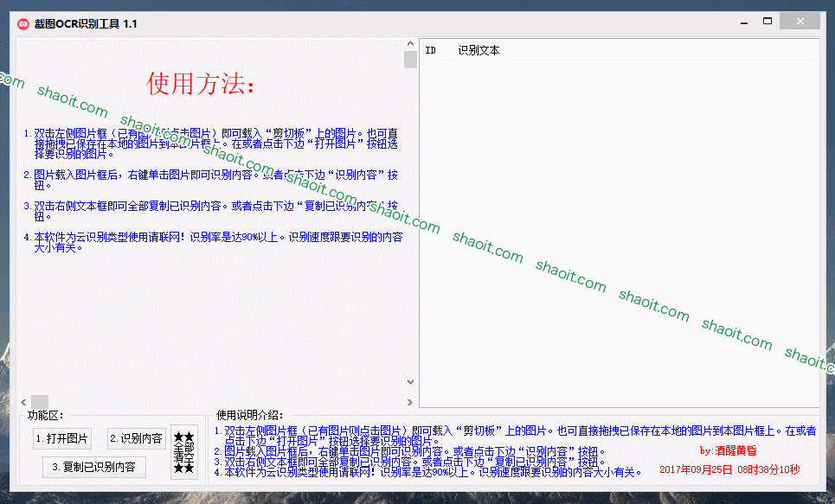This screenshot has width=835, height=504.
Task: Click the 1.打开图片 button
Action: [x=61, y=438]
